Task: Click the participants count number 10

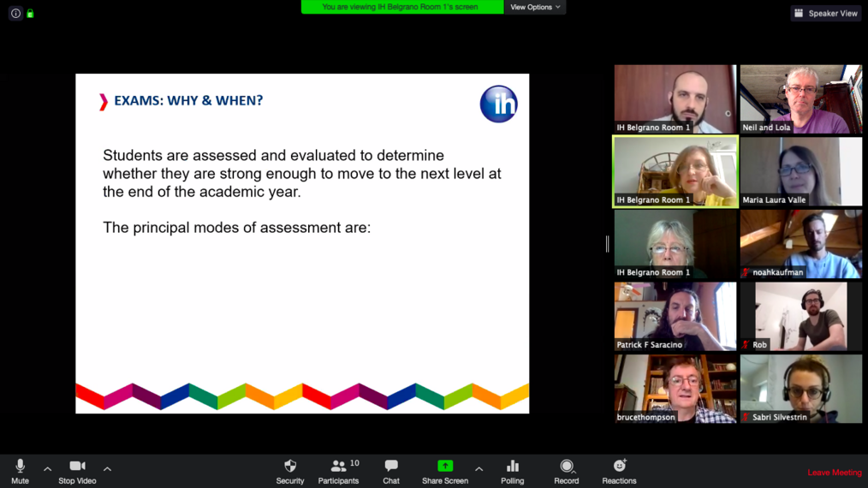Action: tap(354, 463)
